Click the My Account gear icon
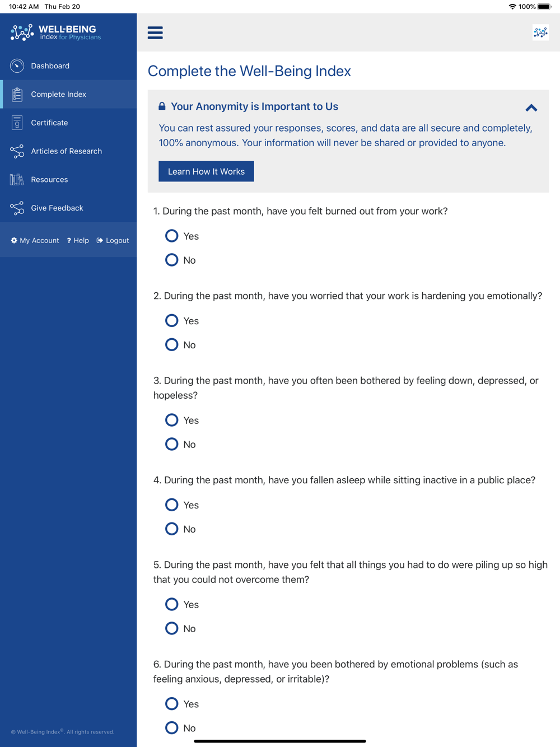The width and height of the screenshot is (560, 747). pos(14,240)
